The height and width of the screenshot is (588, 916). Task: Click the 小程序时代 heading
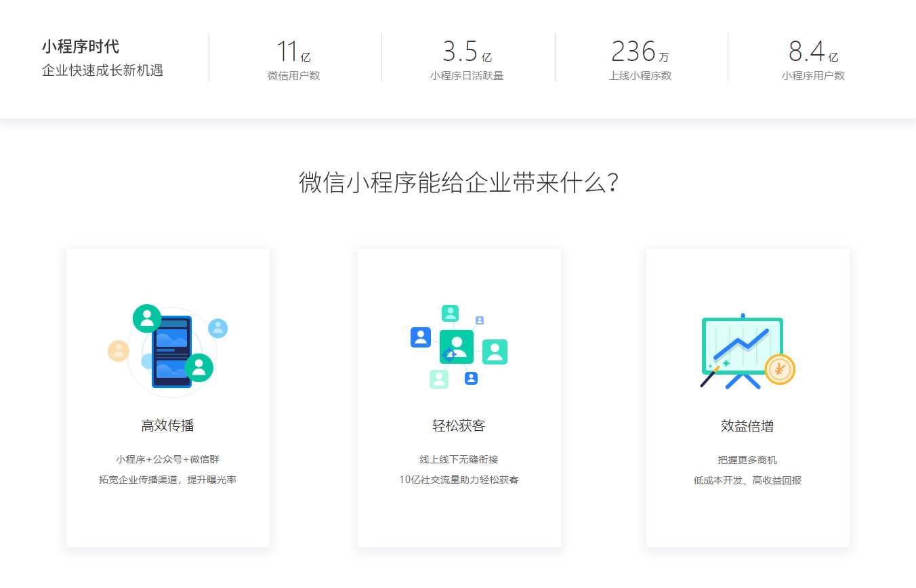[x=80, y=47]
